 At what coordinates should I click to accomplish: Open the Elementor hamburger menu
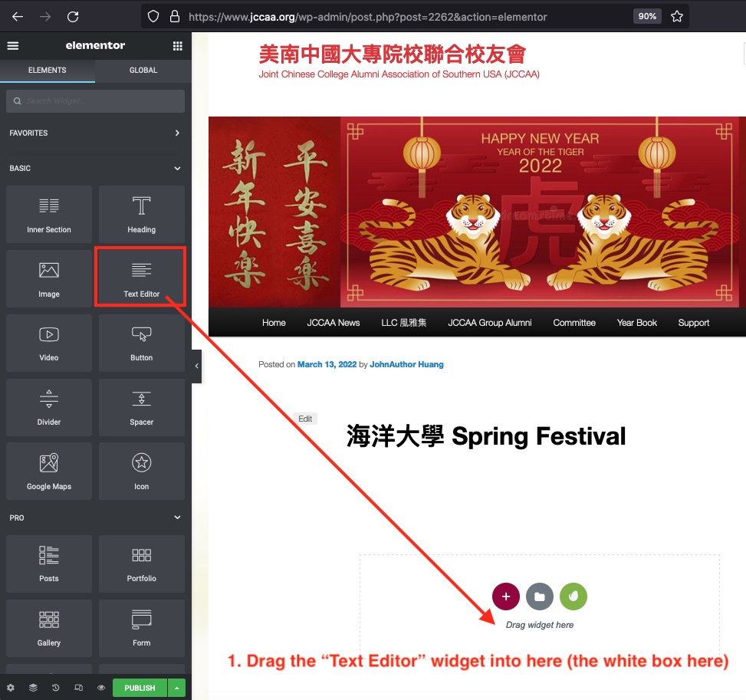pyautogui.click(x=13, y=46)
